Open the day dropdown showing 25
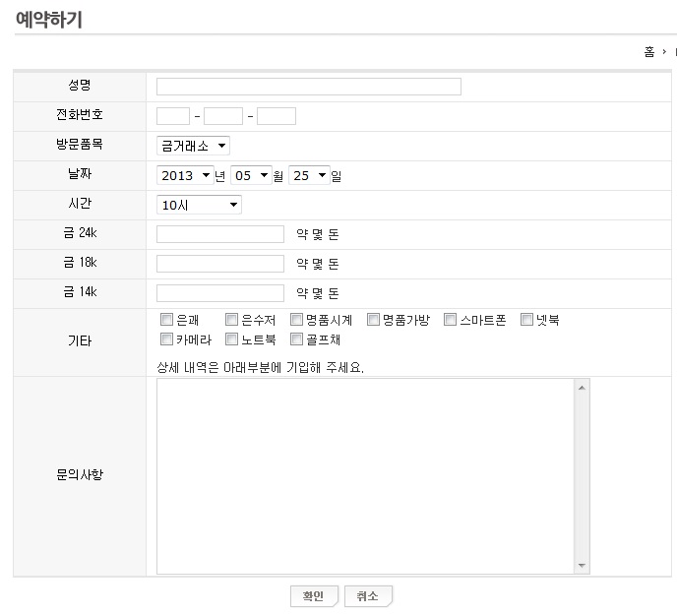Image resolution: width=677 pixels, height=616 pixels. tap(309, 175)
